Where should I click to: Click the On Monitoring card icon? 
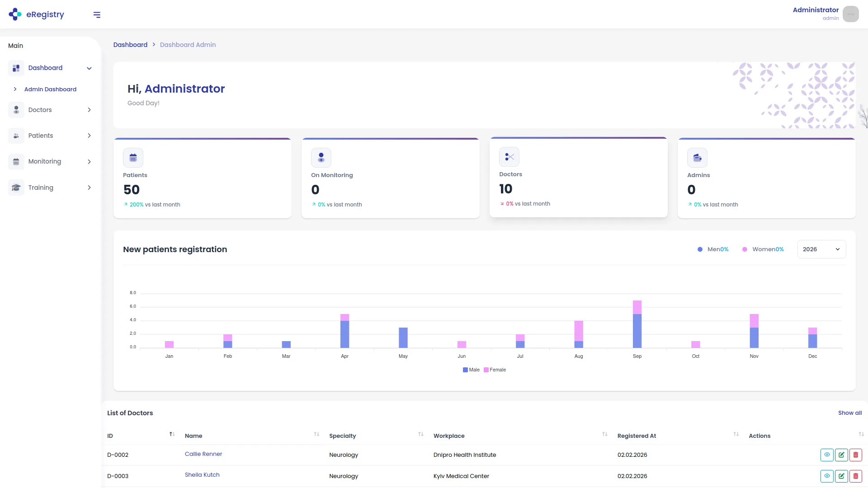pyautogui.click(x=321, y=157)
